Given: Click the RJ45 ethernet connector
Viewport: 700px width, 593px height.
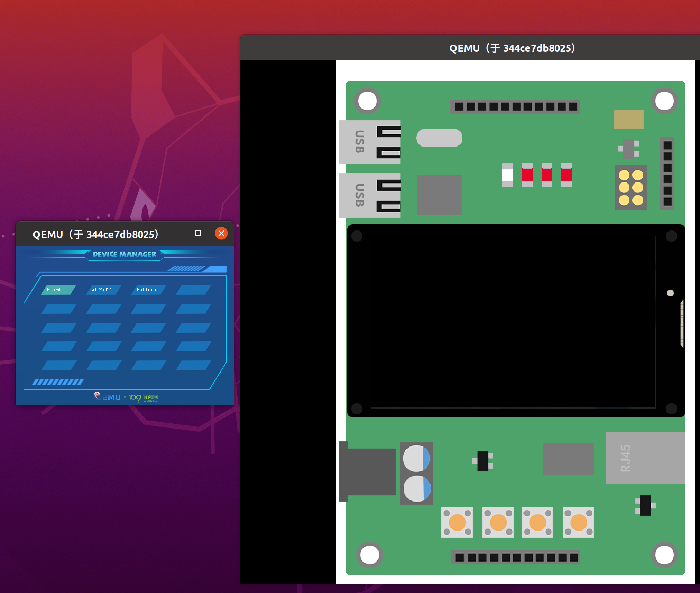Looking at the screenshot, I should coord(645,458).
